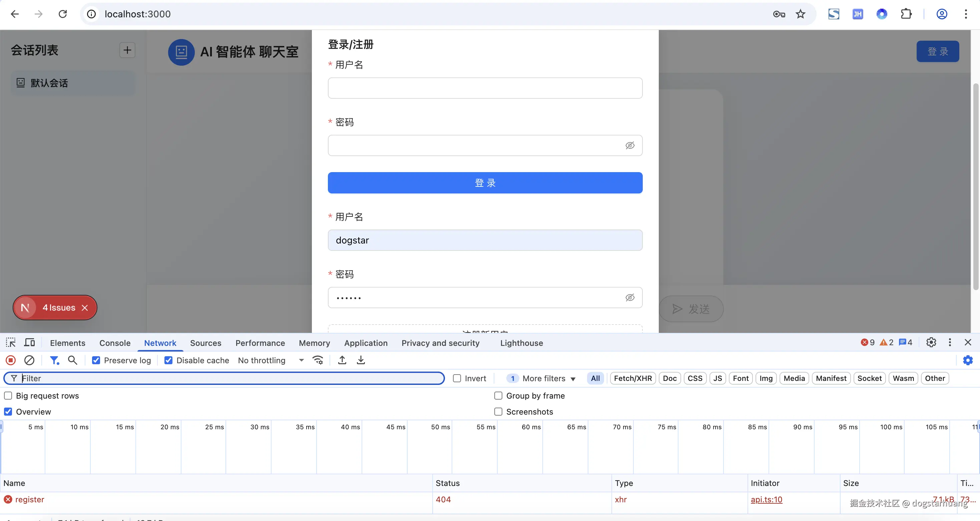
Task: Open the network search magnifier
Action: (72, 360)
